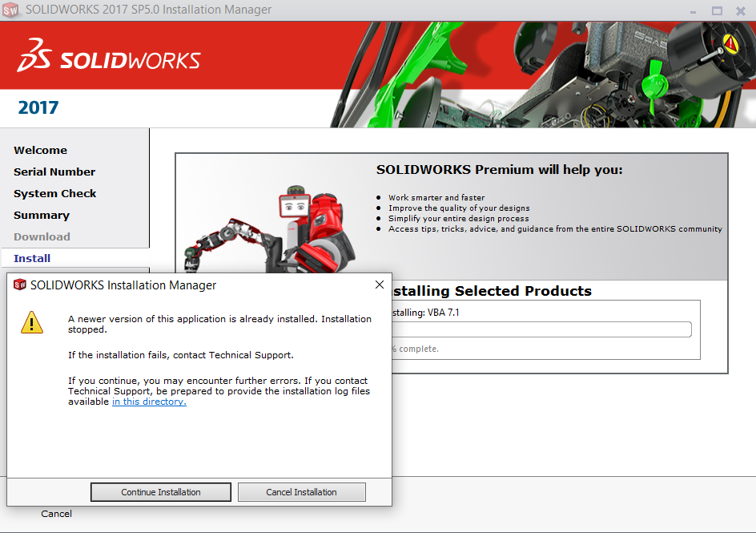Click the main window title bar text
This screenshot has height=533, width=756.
[148, 10]
